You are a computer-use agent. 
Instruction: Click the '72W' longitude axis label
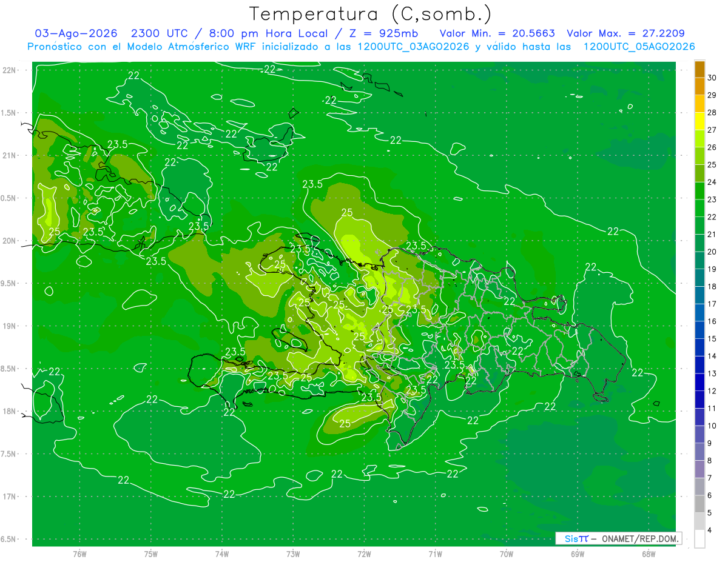coord(365,554)
